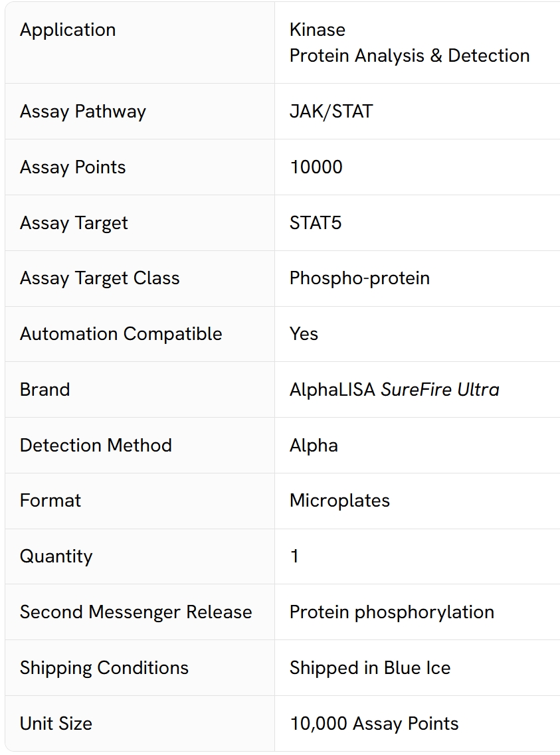Click the Application row label

[68, 31]
